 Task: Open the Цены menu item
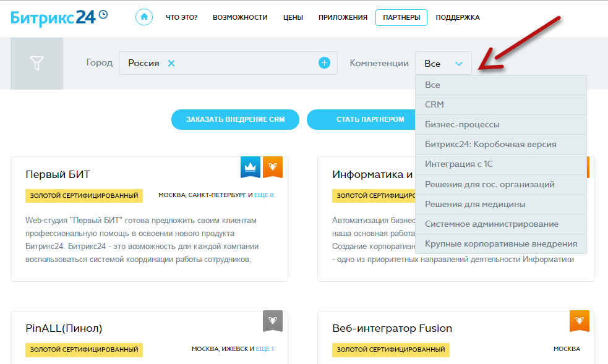tap(293, 17)
